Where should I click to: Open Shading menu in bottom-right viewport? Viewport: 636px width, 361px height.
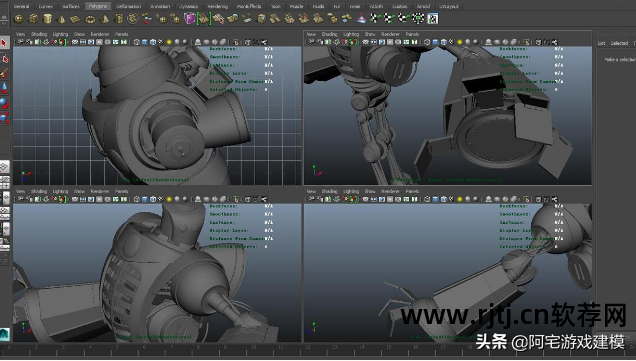point(329,191)
